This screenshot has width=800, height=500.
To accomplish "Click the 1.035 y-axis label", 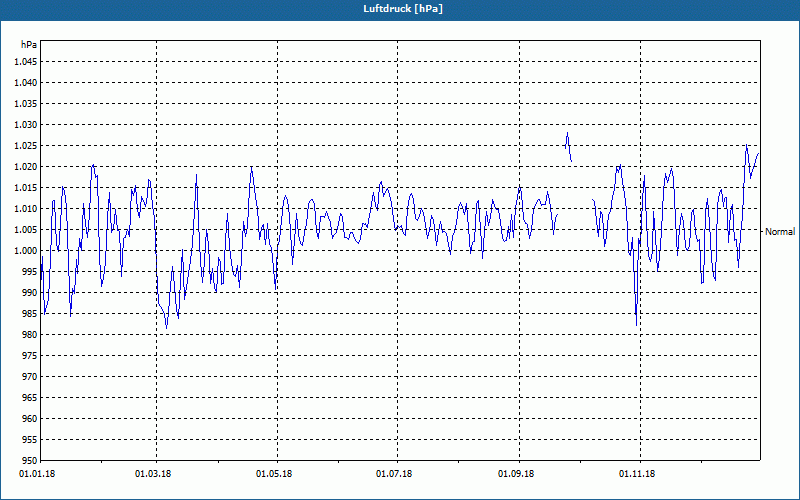I will [26, 104].
